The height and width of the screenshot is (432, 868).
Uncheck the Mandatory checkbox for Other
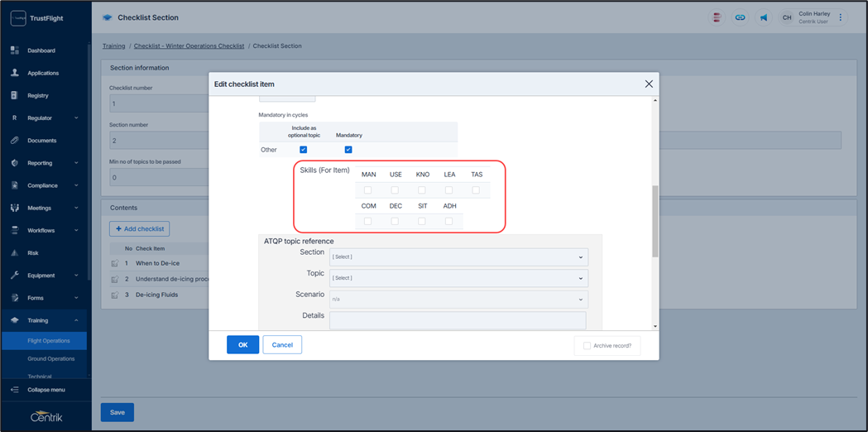tap(348, 150)
